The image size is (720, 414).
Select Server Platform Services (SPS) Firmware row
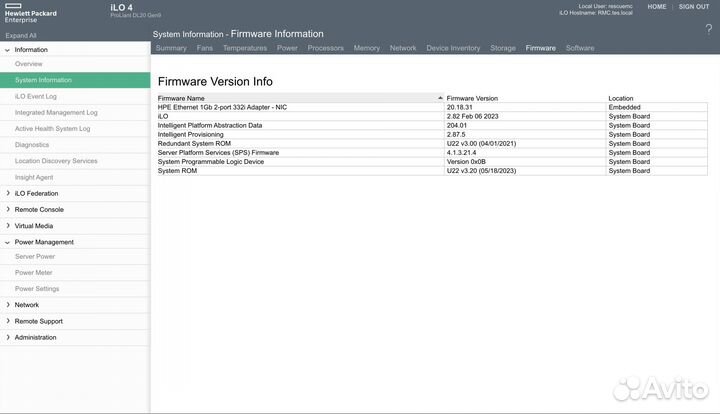[432, 152]
